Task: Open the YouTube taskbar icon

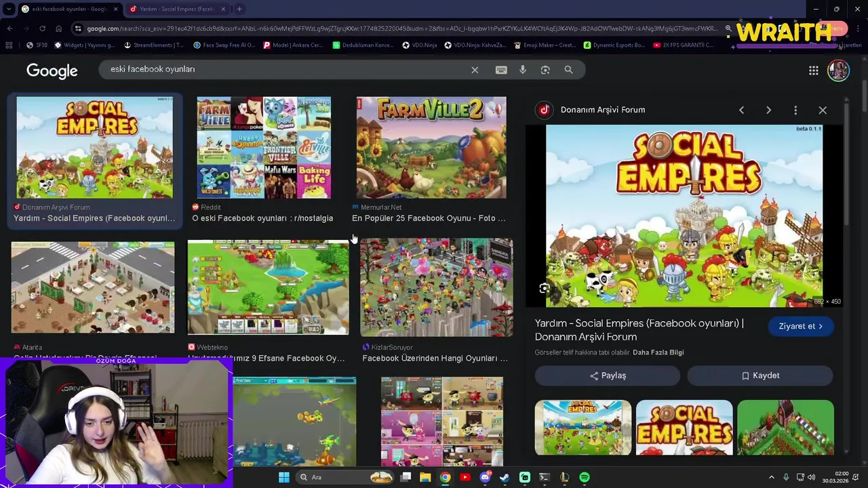Action: (x=465, y=477)
